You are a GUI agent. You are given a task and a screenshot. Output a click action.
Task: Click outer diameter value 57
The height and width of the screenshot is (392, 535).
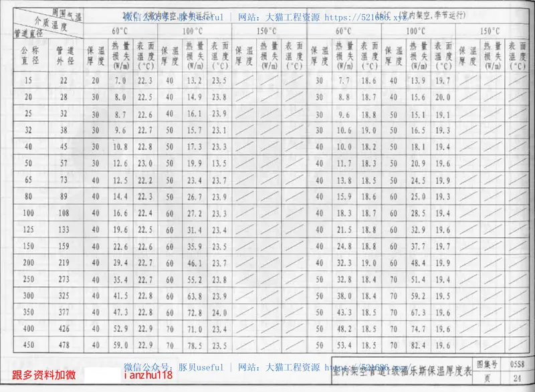pyautogui.click(x=64, y=163)
